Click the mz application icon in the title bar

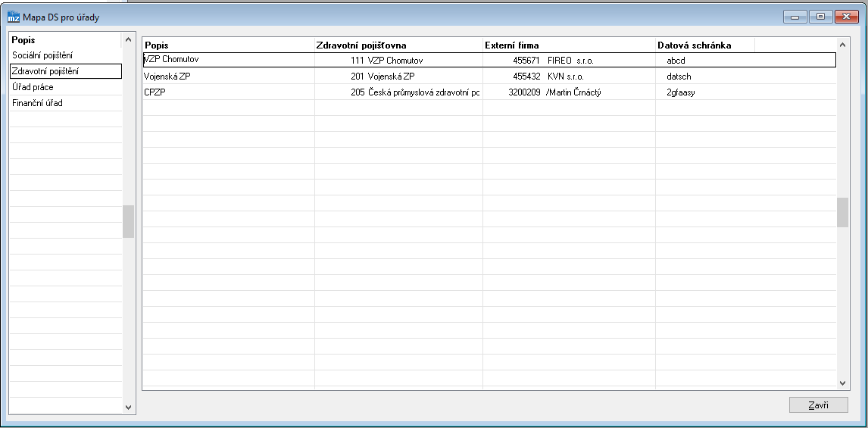[14, 17]
